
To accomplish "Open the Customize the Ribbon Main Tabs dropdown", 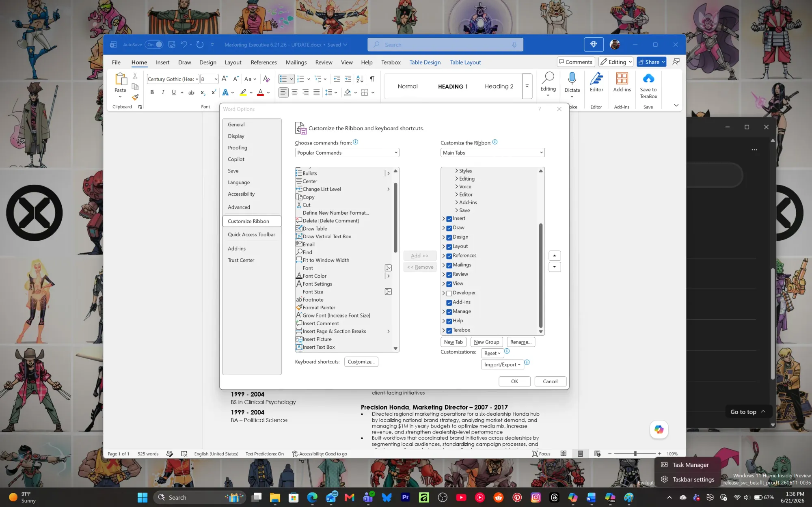I will pyautogui.click(x=492, y=153).
